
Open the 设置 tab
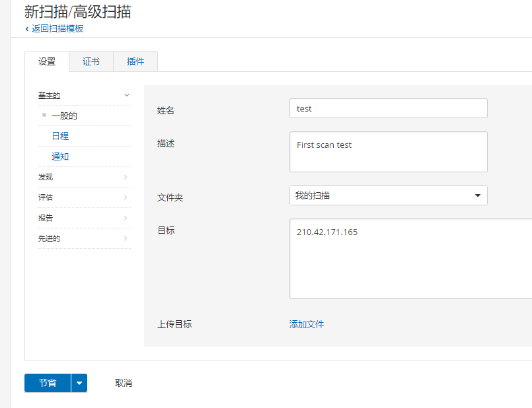pyautogui.click(x=47, y=61)
